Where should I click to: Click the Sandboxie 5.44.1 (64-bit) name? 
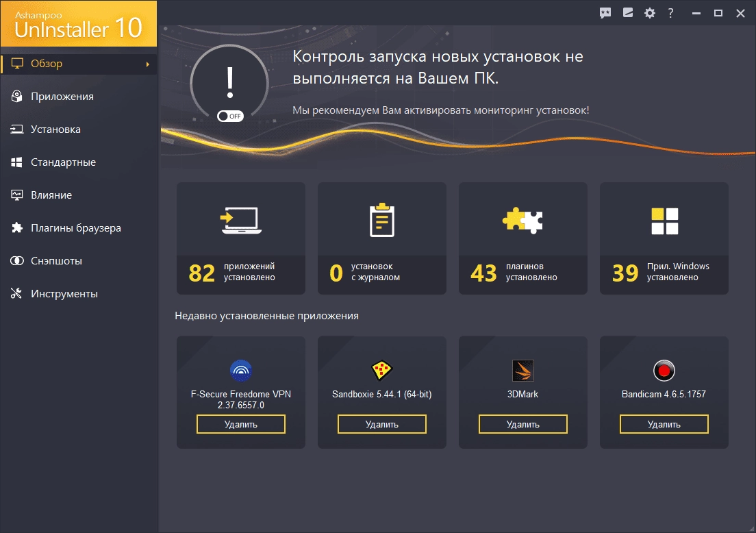pos(382,394)
